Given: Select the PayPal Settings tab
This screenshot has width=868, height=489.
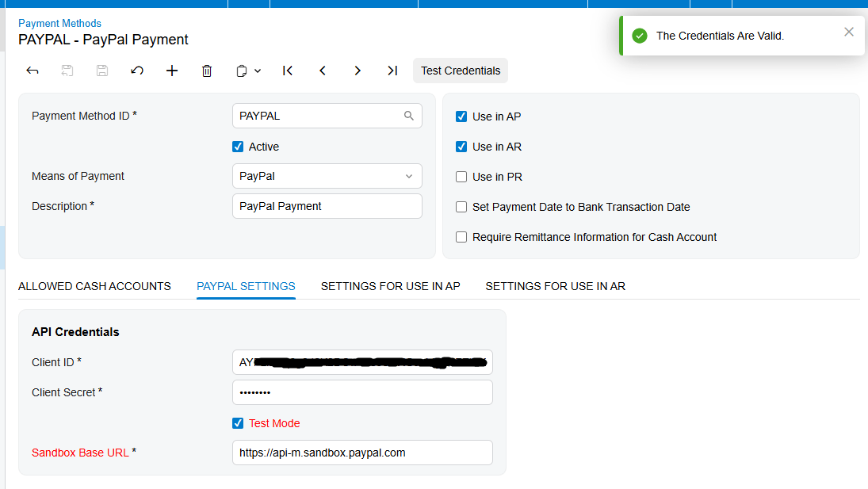Looking at the screenshot, I should click(x=246, y=286).
